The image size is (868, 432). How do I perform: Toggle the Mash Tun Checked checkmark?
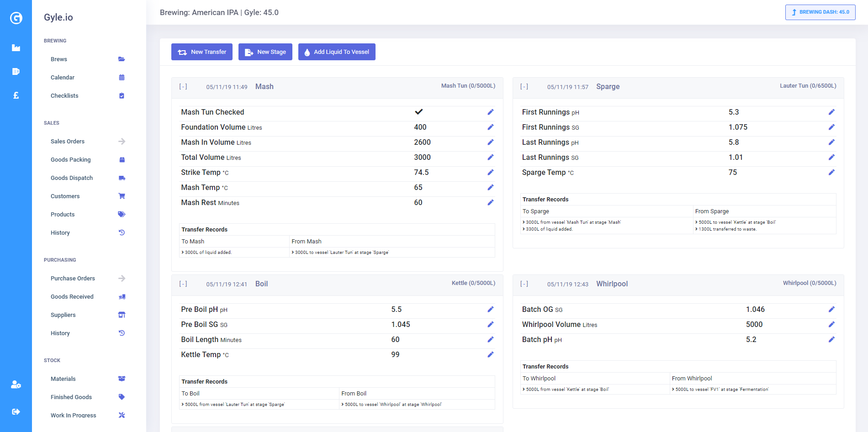[x=418, y=112]
